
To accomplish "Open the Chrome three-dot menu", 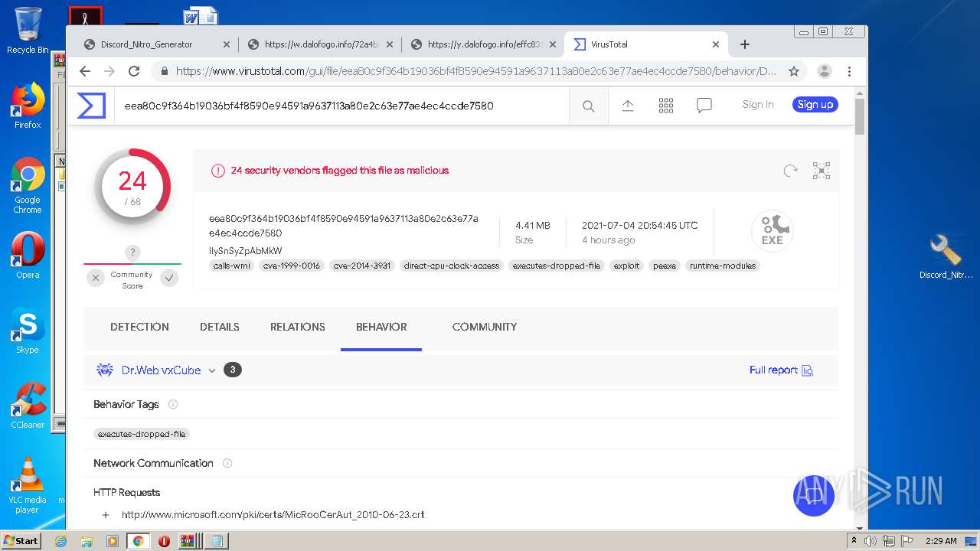I will 849,71.
